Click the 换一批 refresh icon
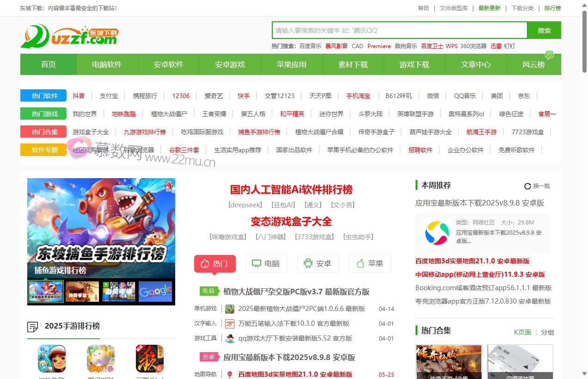Viewport: 588px width, 379px height. pos(527,186)
